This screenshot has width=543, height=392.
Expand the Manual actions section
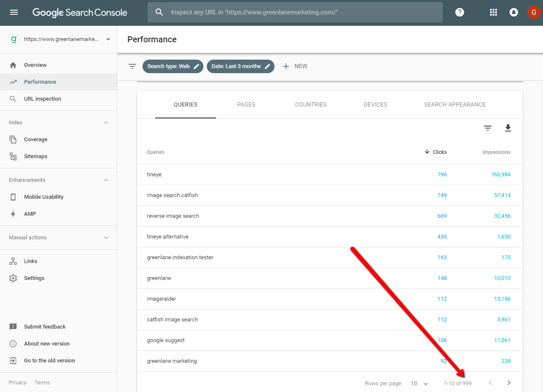106,237
